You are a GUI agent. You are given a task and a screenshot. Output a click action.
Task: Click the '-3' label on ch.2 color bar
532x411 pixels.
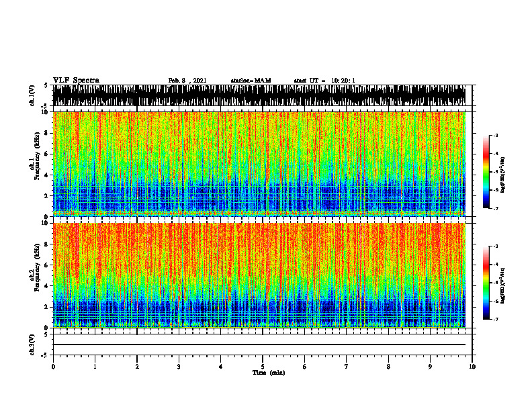tap(495, 246)
